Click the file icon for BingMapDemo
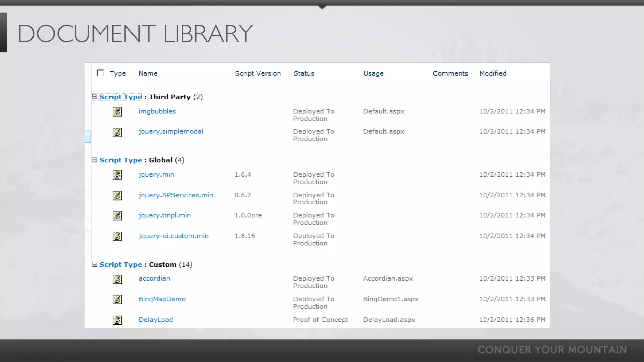644x362 pixels. (x=117, y=299)
